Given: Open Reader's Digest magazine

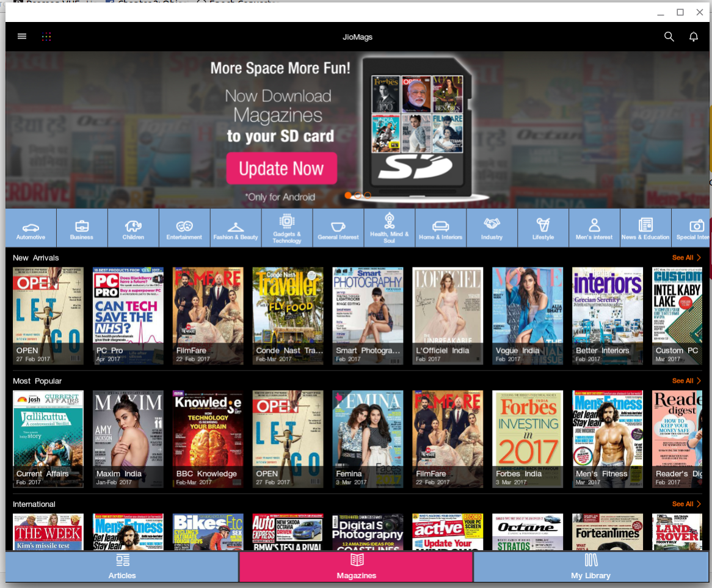Looking at the screenshot, I should coord(677,439).
